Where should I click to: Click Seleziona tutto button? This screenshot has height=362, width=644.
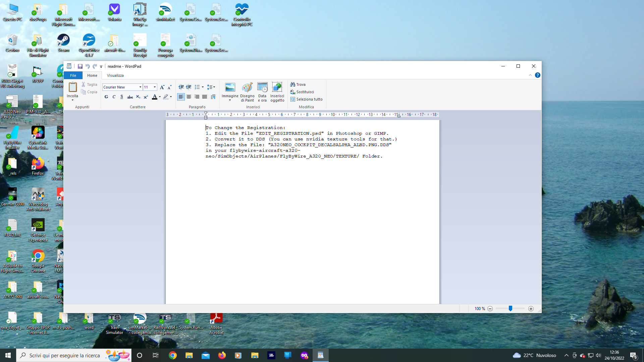coord(307,99)
